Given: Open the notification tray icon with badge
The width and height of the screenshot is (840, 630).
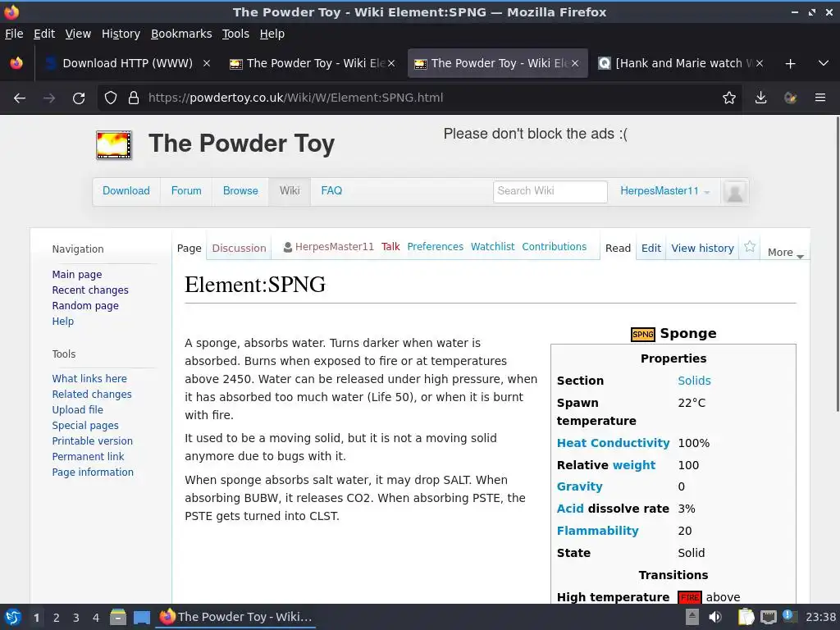Looking at the screenshot, I should (789, 616).
